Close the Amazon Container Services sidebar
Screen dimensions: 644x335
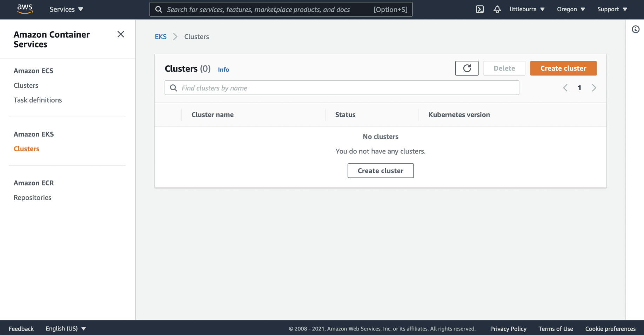click(x=121, y=34)
